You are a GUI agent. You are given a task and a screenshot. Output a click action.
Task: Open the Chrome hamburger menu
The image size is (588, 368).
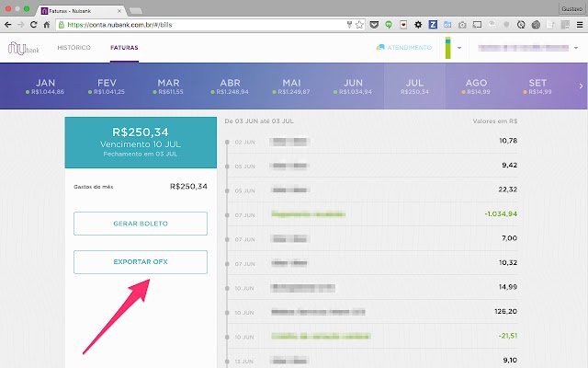coord(580,25)
